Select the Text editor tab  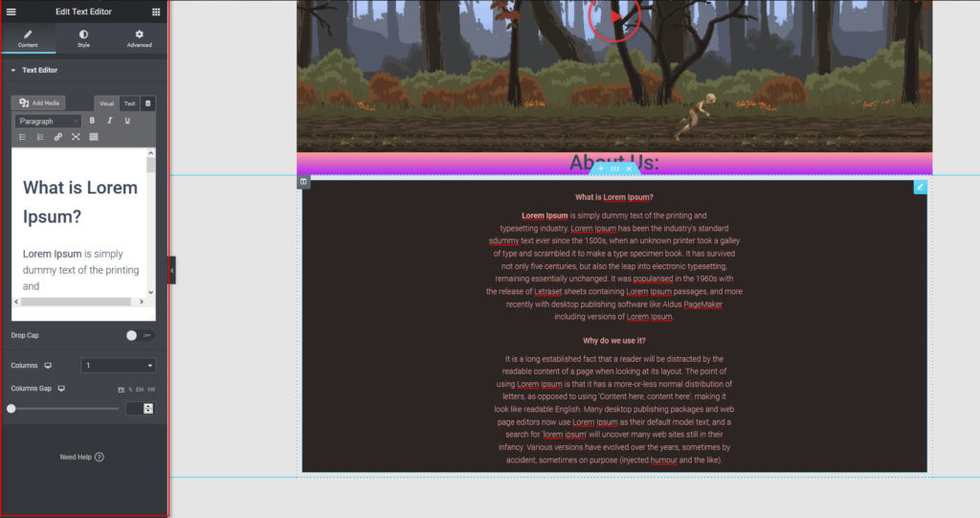point(129,103)
